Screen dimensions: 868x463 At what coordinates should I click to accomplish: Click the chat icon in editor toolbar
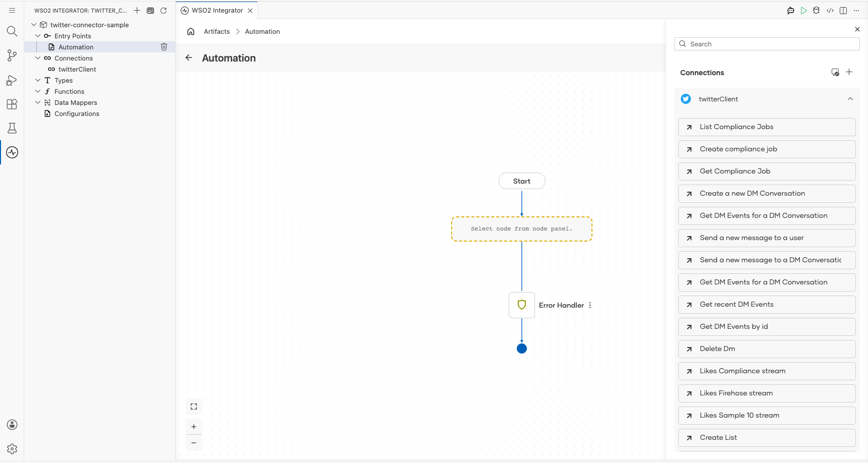791,10
